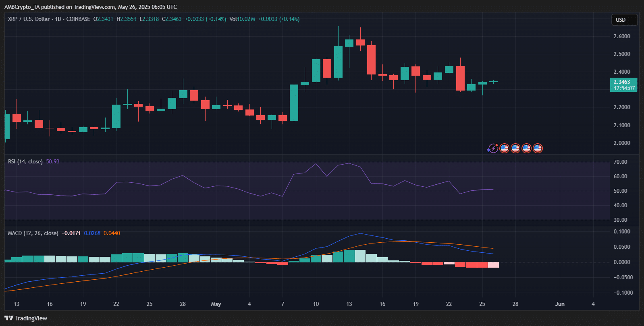Screen dimensions: 644x326
Task: Click the MACD histogram value −0.0171
Action: pyautogui.click(x=71, y=233)
